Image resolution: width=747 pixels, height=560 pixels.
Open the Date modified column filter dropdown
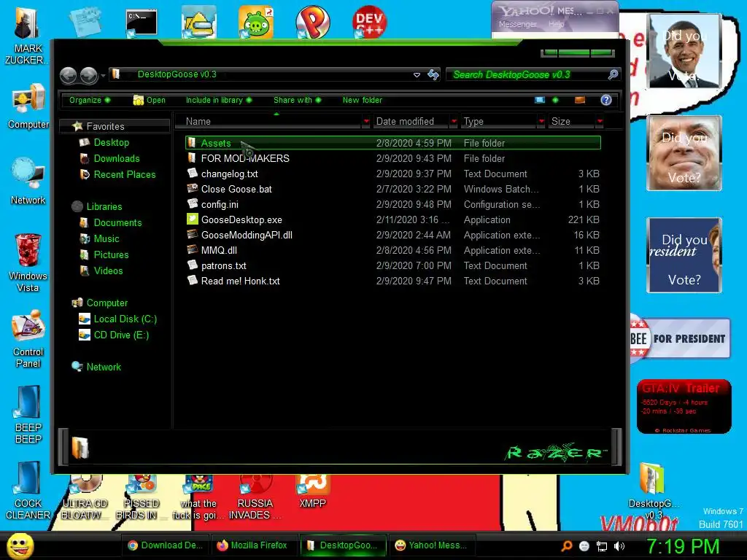454,122
